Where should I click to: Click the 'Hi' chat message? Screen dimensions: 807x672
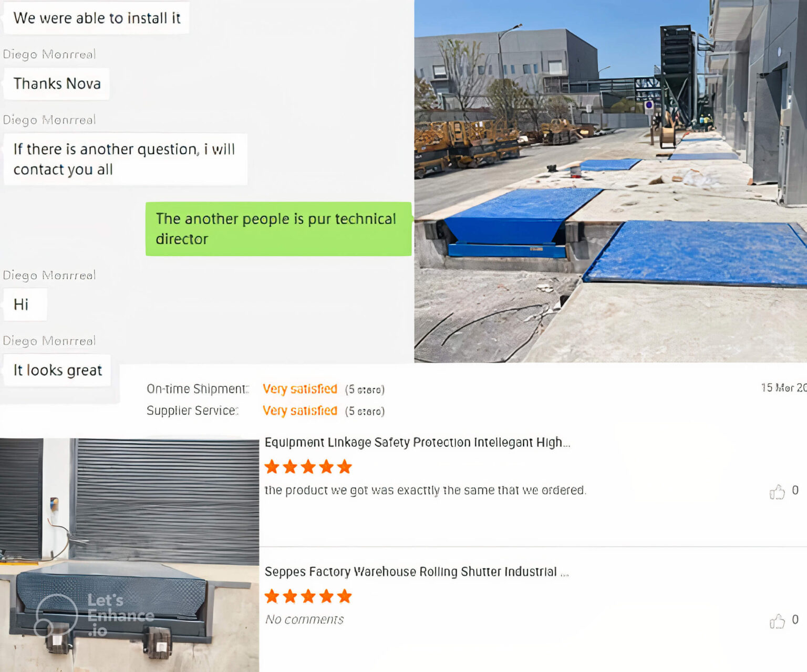pyautogui.click(x=25, y=304)
